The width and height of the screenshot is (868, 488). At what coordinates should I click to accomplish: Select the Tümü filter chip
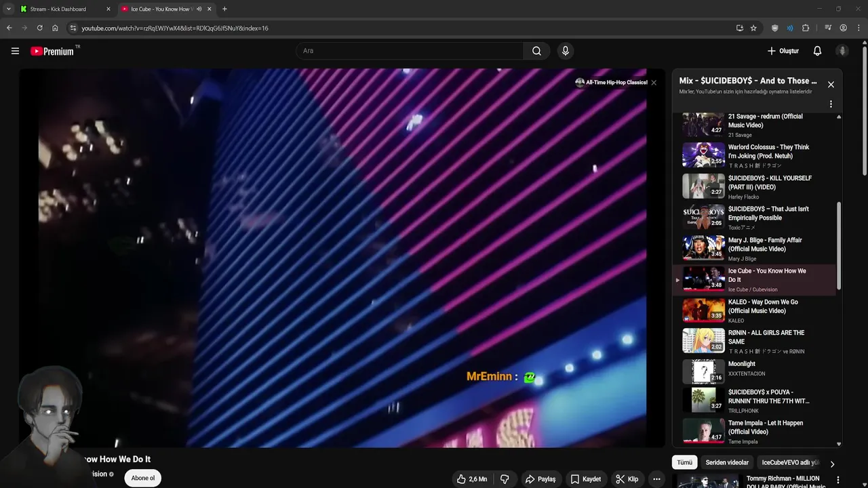[x=684, y=462]
